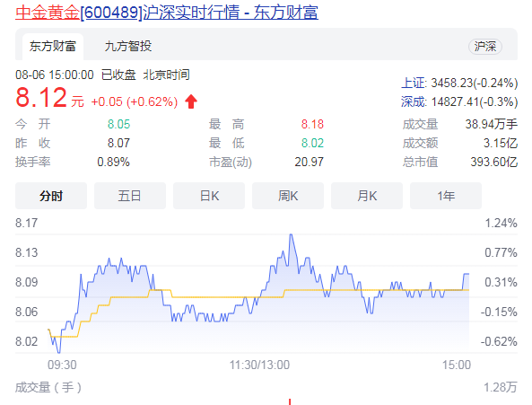Viewport: 532px width, 405px height.
Task: Select the 分时 chart tab
Action: coord(51,196)
